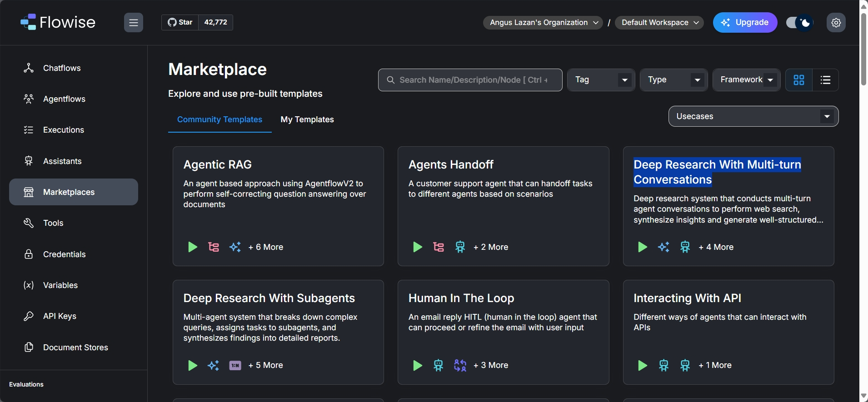Click the Assistants robot icon

click(x=29, y=161)
